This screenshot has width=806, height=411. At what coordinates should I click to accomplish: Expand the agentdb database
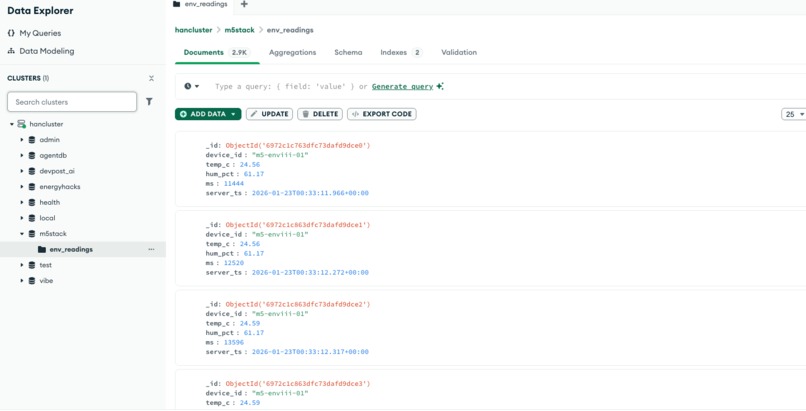coord(22,156)
